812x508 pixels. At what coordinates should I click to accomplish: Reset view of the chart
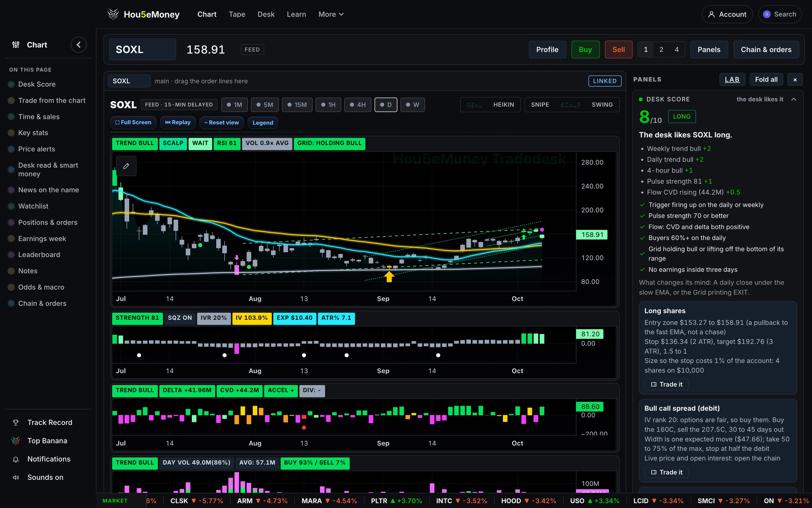pyautogui.click(x=222, y=123)
